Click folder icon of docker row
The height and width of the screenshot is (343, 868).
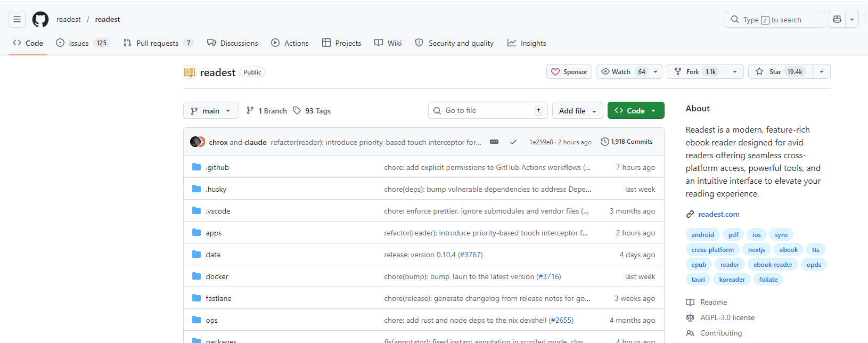(x=196, y=276)
